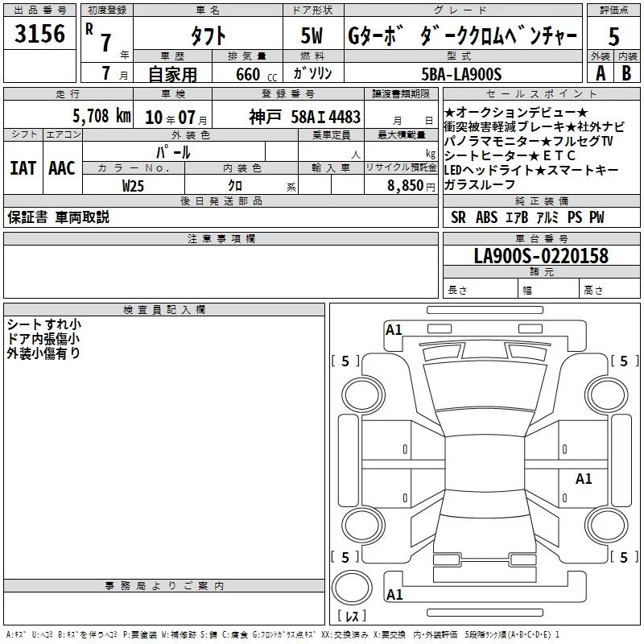This screenshot has height=644, width=644.
Task: Click the 純正装備 header
Action: tap(542, 200)
